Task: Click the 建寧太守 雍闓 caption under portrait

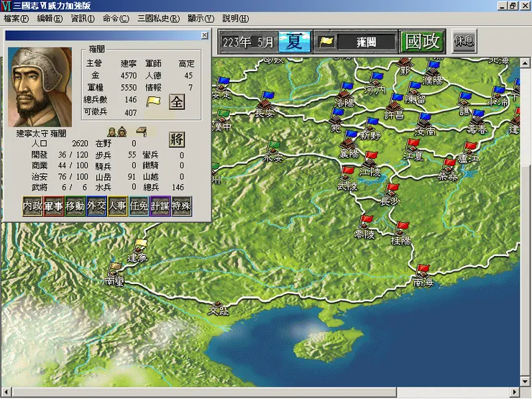Action: 41,133
